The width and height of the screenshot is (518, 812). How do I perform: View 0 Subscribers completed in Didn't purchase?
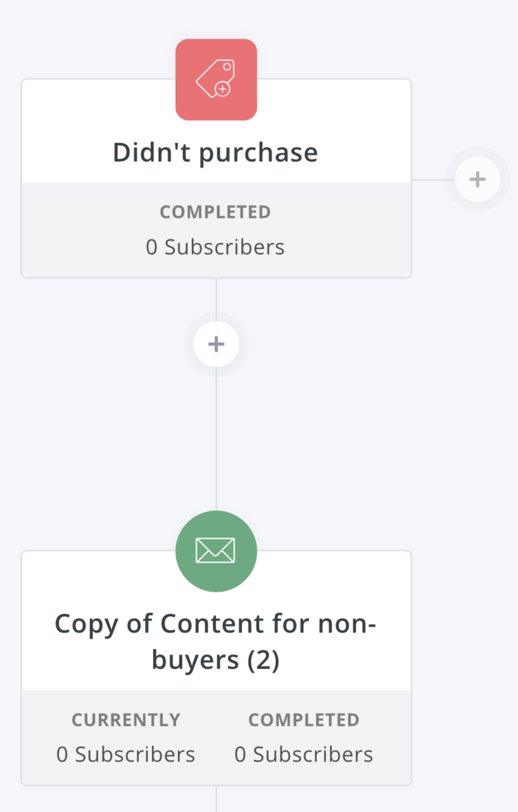coord(216,247)
